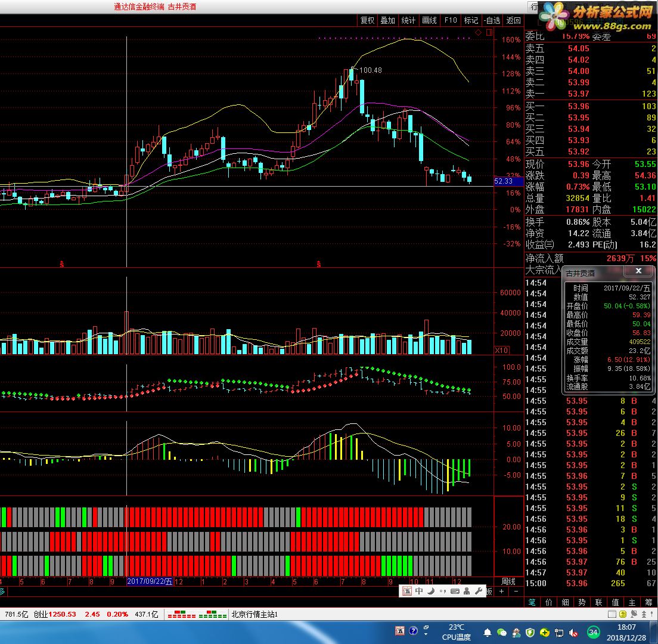Select the 联 linked tab
This screenshot has height=644, width=658.
[599, 602]
